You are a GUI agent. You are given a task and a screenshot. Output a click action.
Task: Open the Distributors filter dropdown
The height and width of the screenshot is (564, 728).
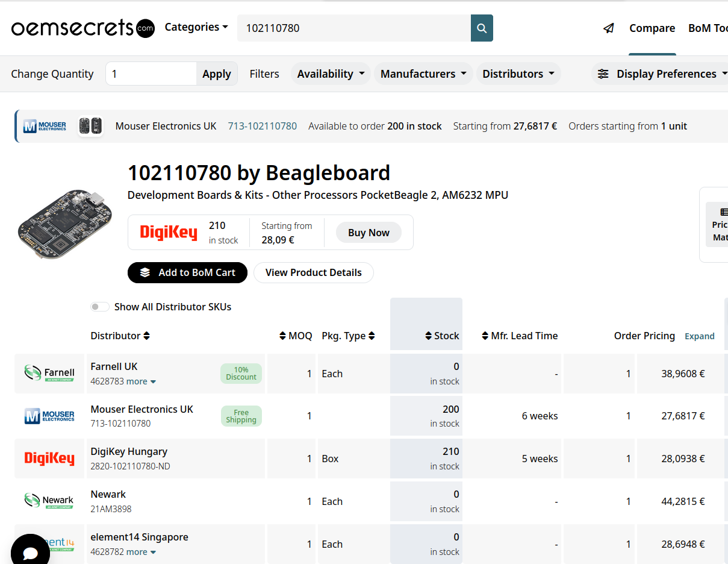[518, 74]
